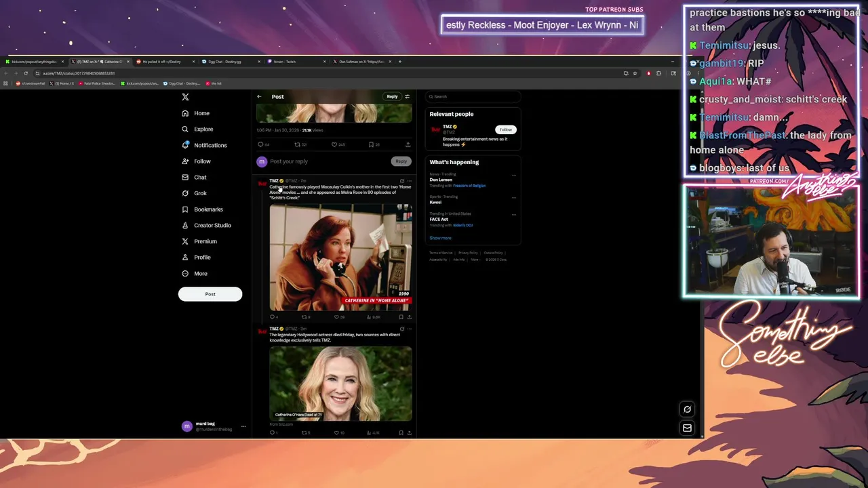868x488 pixels.
Task: Click the white Post button in the sidebar
Action: point(210,294)
